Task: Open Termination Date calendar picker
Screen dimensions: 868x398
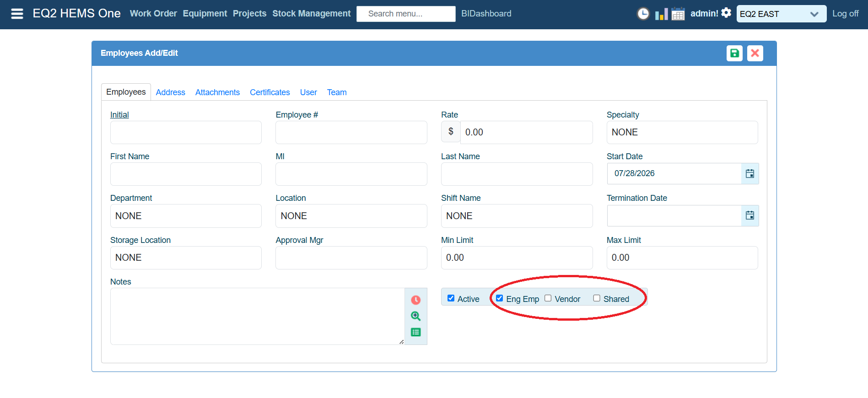Action: coord(750,215)
